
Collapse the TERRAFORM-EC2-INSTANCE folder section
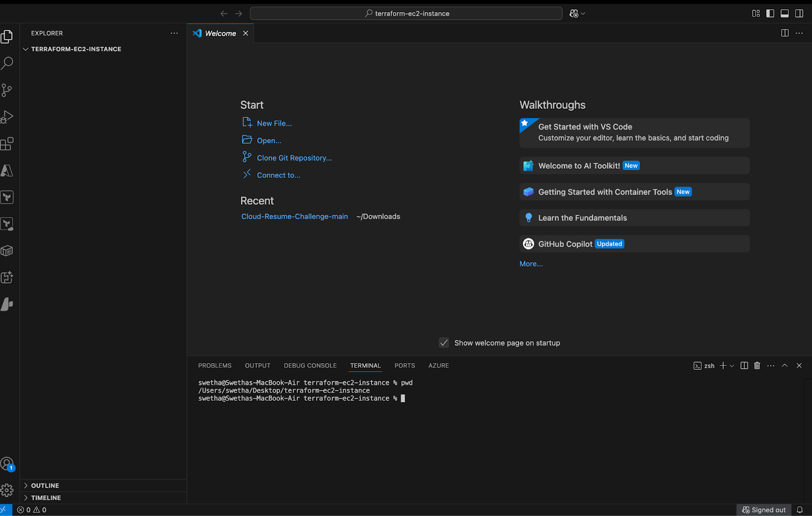click(104, 49)
